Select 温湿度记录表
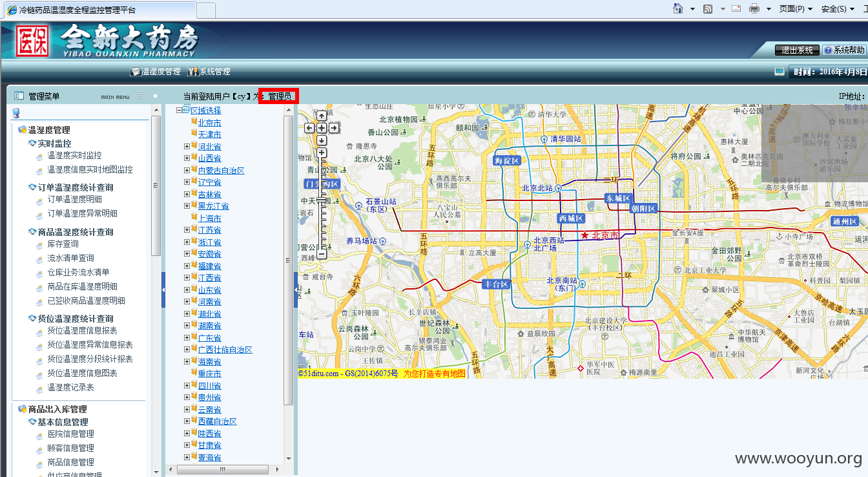 (x=70, y=387)
